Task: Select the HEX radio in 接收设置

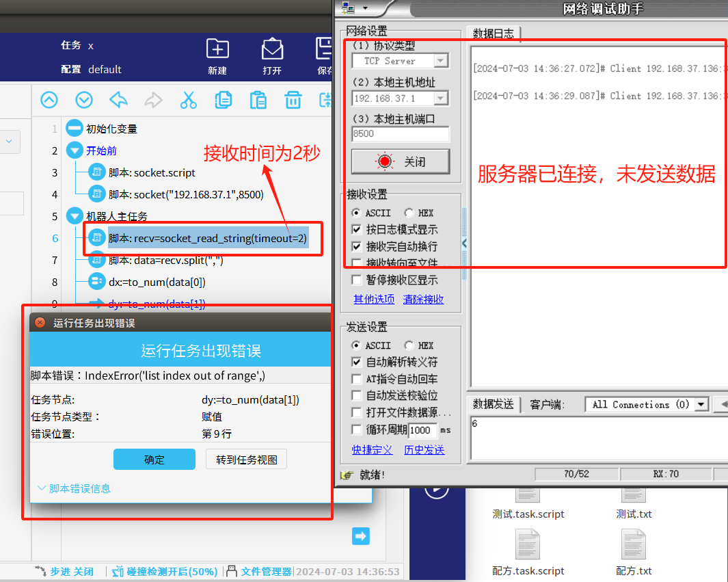Action: pyautogui.click(x=409, y=213)
